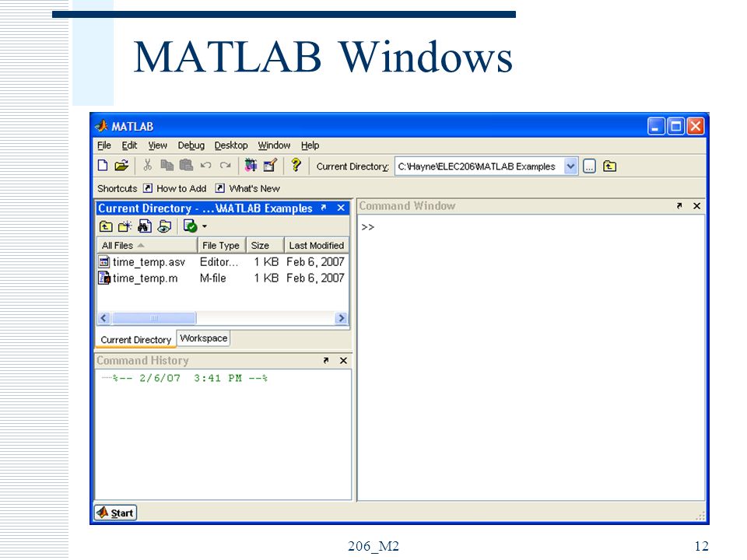
Task: Minimize the MATLAB window
Action: [656, 126]
